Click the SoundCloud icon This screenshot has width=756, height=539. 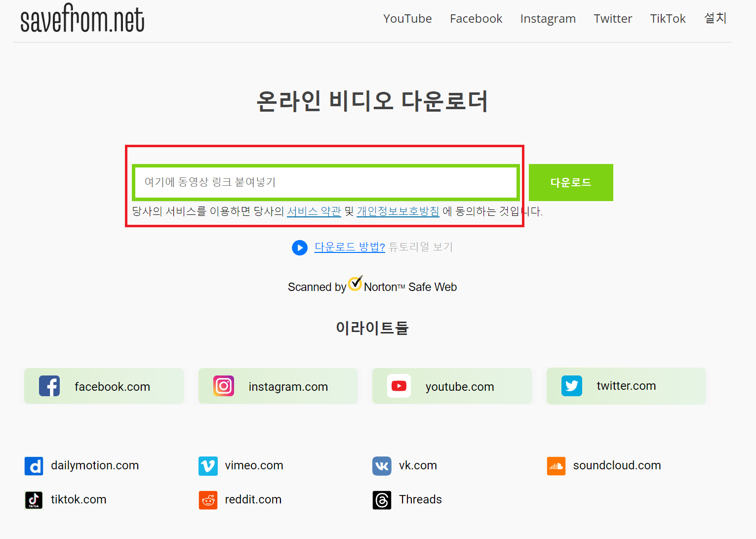pos(556,466)
